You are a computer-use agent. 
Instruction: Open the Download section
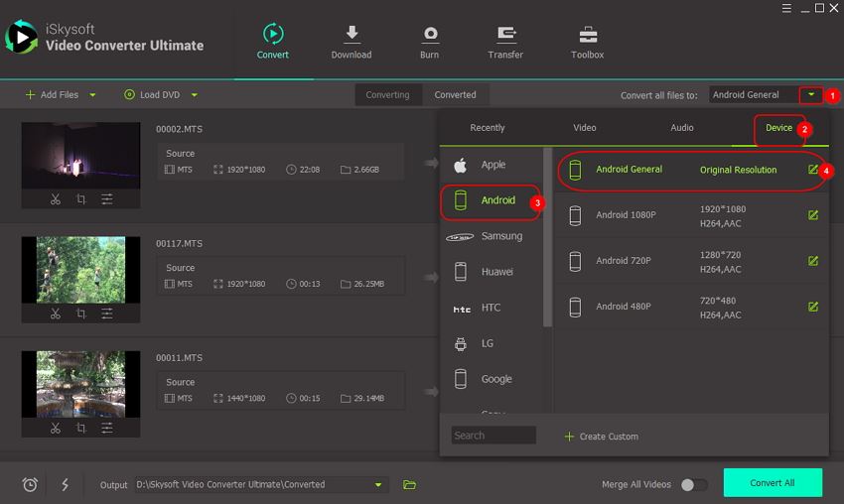point(351,41)
